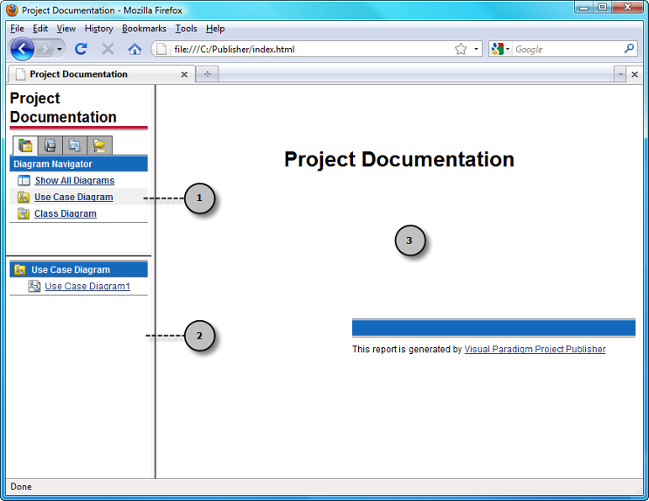
Task: Click the Google search magnifier icon
Action: pos(629,49)
